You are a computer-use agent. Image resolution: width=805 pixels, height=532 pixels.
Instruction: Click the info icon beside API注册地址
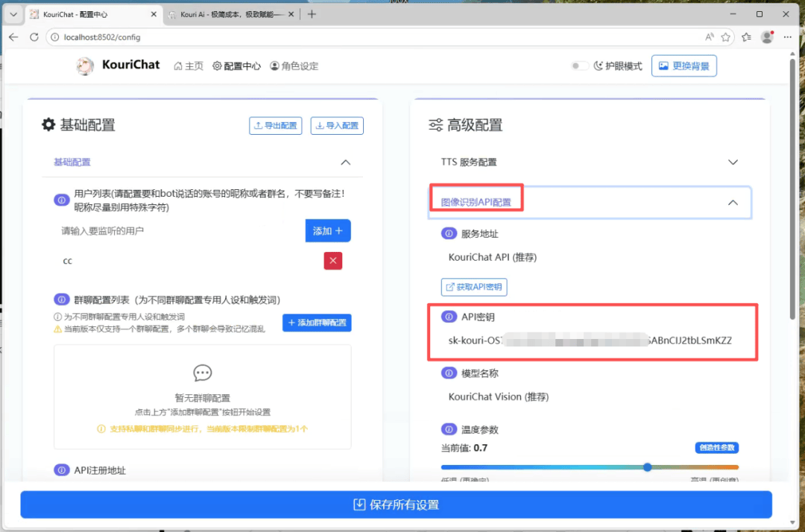[x=62, y=470]
